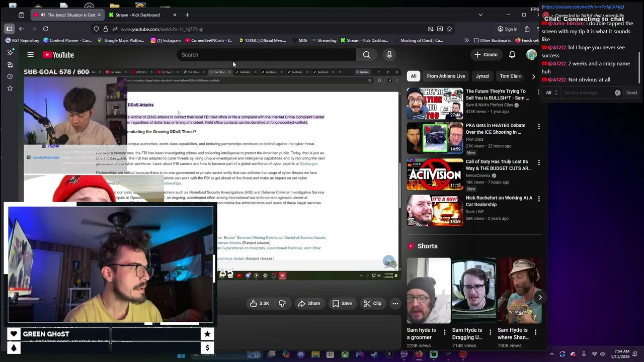
Task: Open options for Sam Hyde is Dragging short
Action: tap(490, 332)
